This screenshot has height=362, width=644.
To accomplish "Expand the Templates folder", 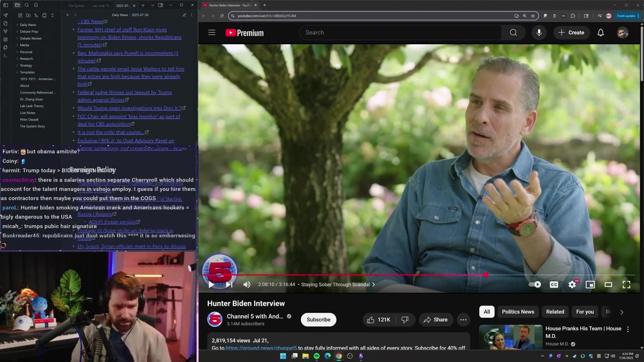I will (27, 72).
